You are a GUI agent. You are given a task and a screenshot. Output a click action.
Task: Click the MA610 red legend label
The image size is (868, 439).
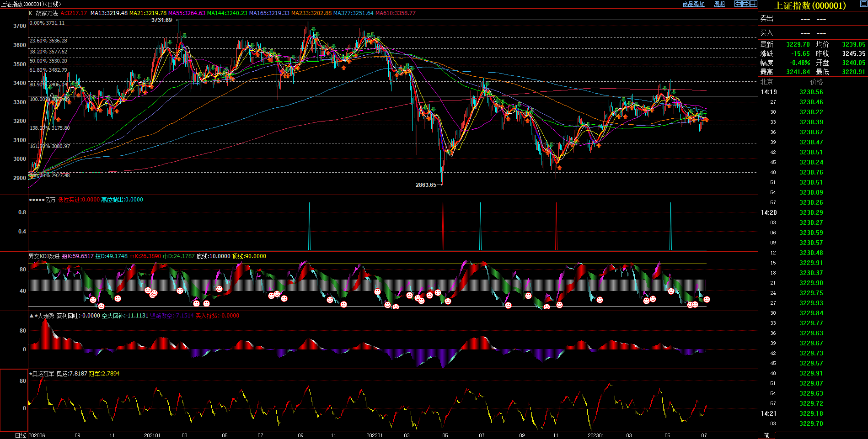point(395,13)
